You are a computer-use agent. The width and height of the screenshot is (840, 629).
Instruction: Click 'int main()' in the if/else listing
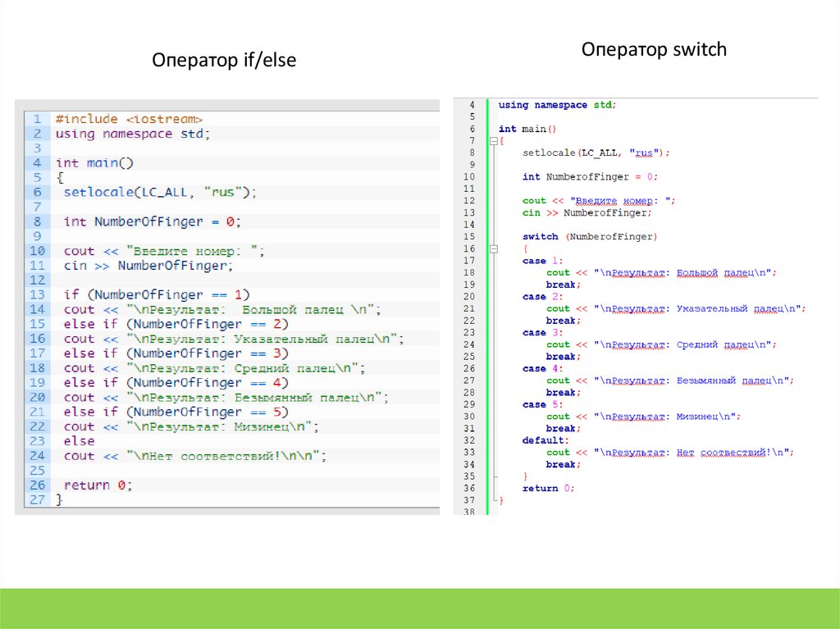pyautogui.click(x=94, y=163)
